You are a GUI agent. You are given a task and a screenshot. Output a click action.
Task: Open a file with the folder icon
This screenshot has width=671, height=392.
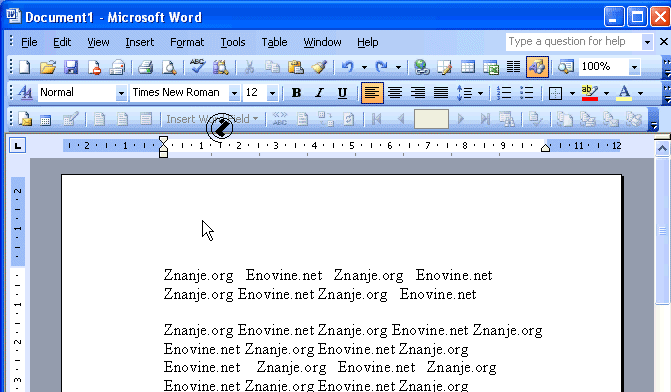point(48,67)
